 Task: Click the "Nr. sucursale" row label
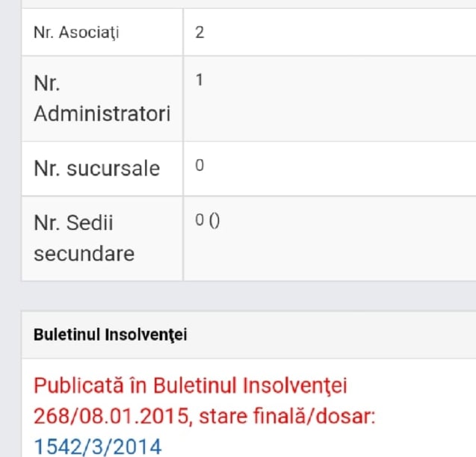pyautogui.click(x=96, y=169)
